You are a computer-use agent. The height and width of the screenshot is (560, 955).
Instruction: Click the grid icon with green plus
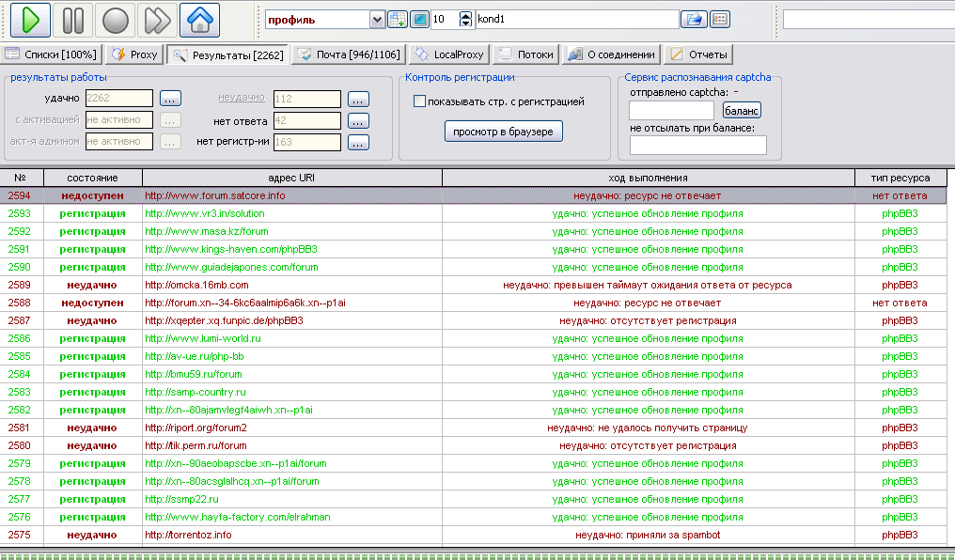coord(397,20)
